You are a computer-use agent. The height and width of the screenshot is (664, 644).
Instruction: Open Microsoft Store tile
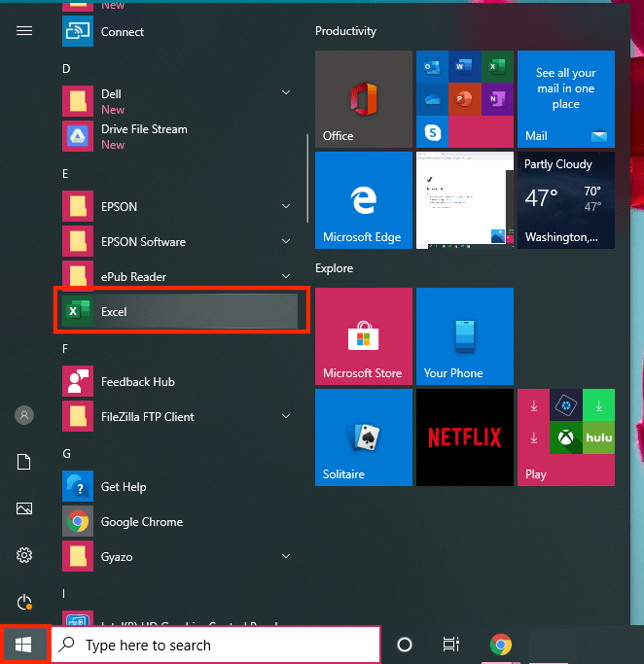(364, 336)
